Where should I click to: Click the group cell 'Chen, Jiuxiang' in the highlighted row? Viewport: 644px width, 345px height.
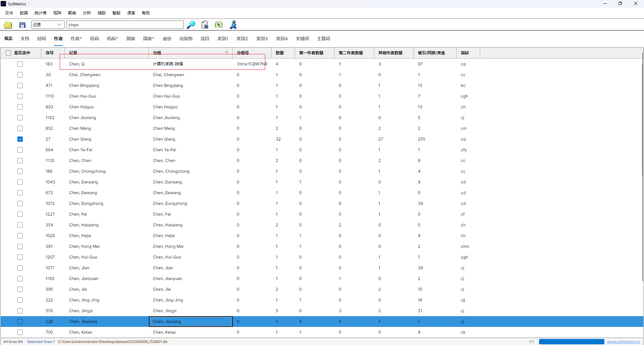(191, 322)
